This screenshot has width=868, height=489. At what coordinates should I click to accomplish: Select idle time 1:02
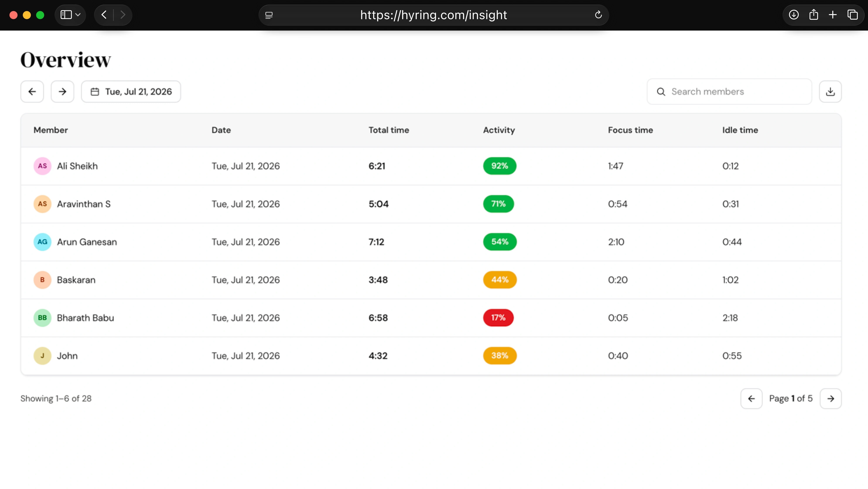point(730,280)
